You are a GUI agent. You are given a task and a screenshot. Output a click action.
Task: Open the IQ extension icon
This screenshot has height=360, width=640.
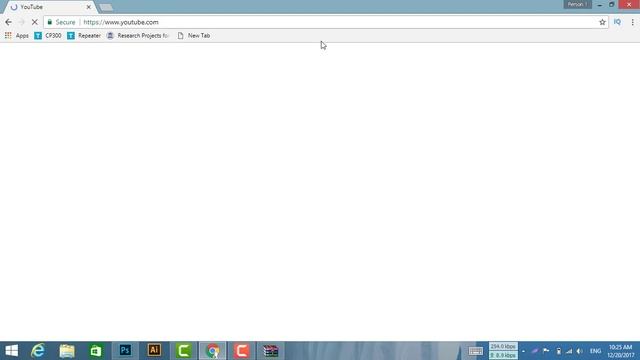point(617,22)
